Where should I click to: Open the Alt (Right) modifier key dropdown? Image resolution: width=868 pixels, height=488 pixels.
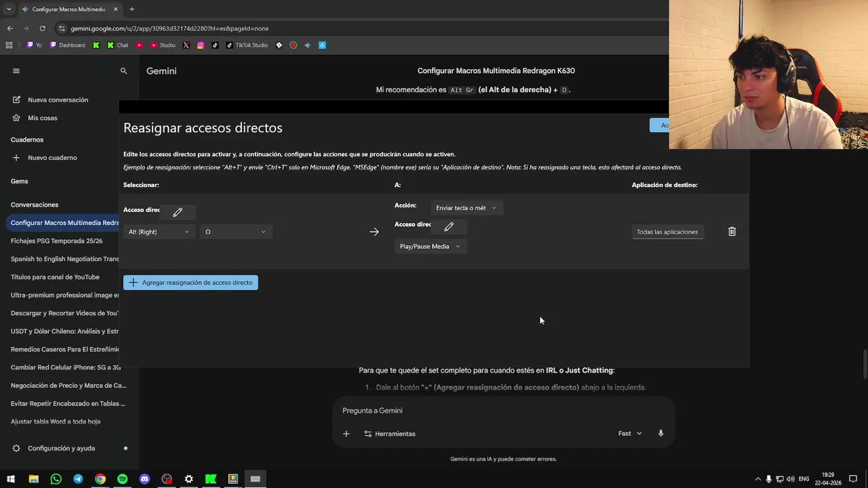pyautogui.click(x=159, y=232)
